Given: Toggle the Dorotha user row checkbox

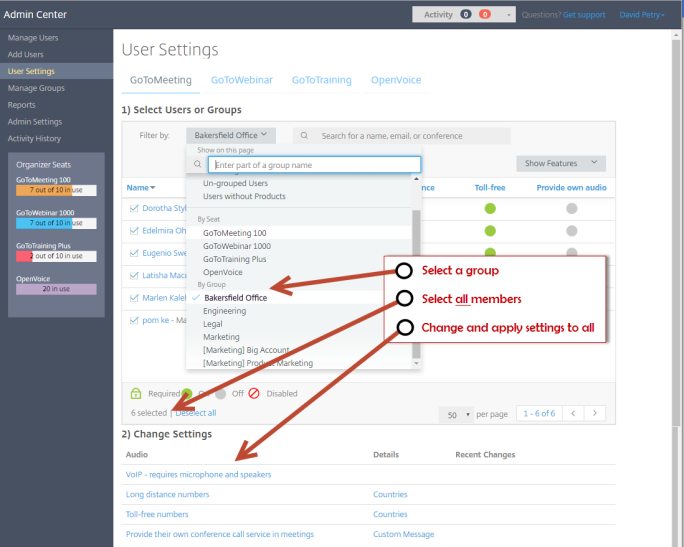Looking at the screenshot, I should click(x=134, y=208).
